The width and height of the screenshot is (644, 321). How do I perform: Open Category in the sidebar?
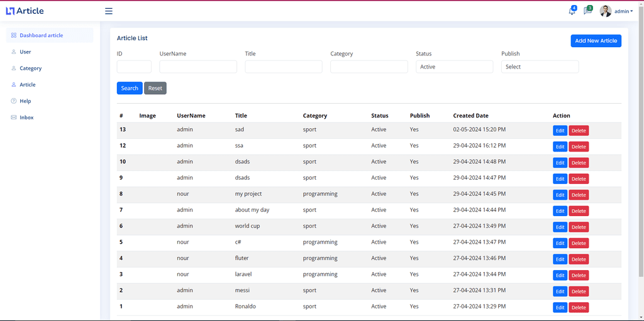tap(50, 68)
